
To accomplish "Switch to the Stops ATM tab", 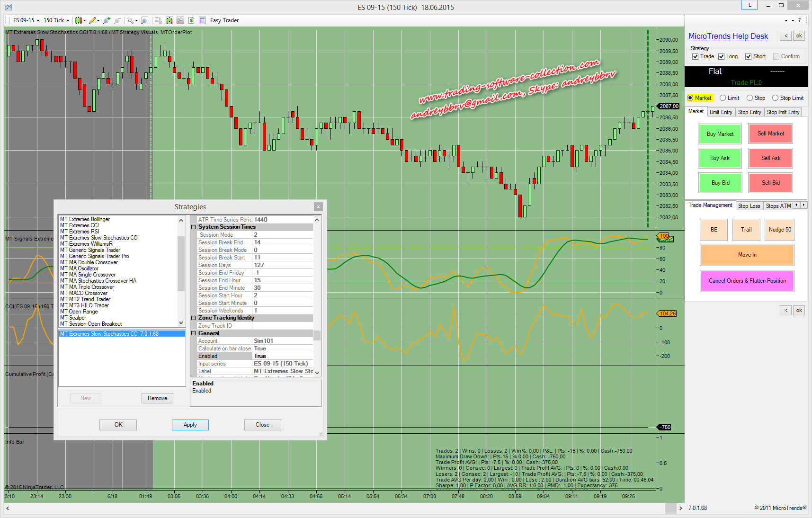I will (778, 205).
